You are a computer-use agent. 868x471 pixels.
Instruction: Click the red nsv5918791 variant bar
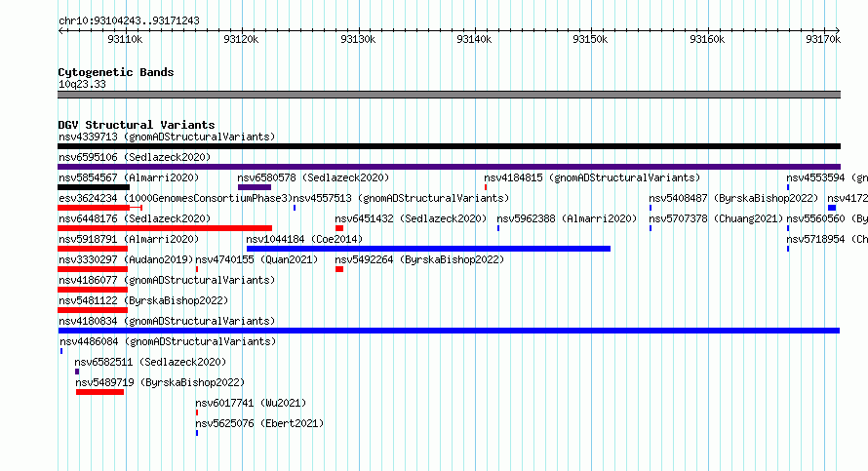point(93,249)
